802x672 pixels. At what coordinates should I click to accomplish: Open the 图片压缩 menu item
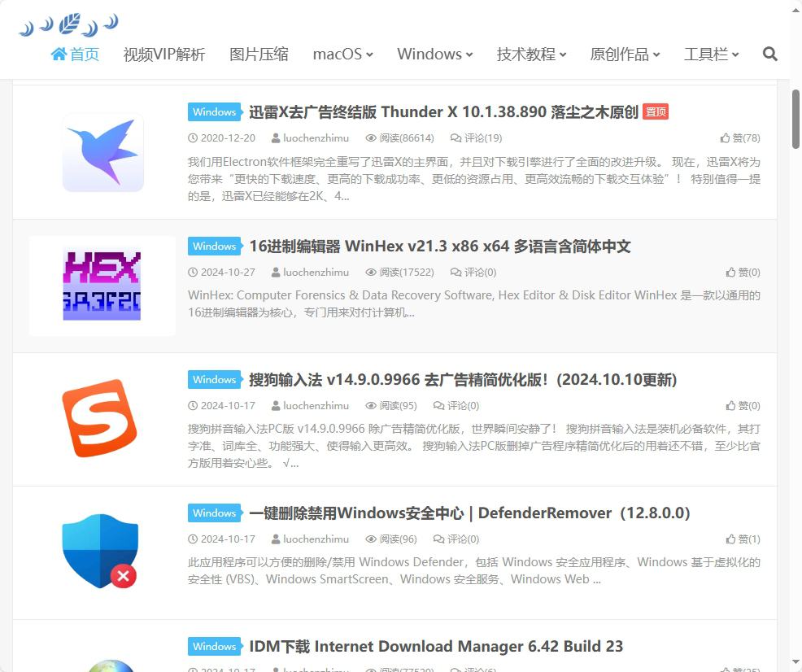click(x=259, y=55)
